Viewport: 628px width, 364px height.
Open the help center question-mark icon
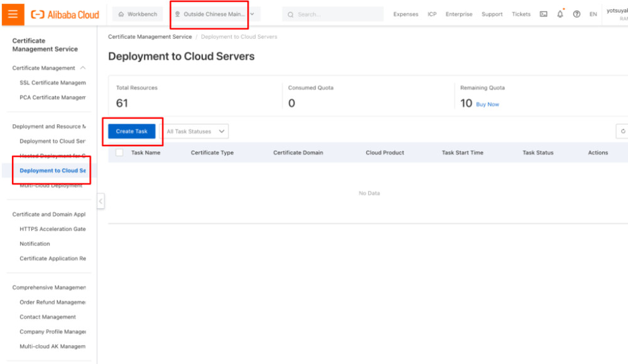coord(576,14)
